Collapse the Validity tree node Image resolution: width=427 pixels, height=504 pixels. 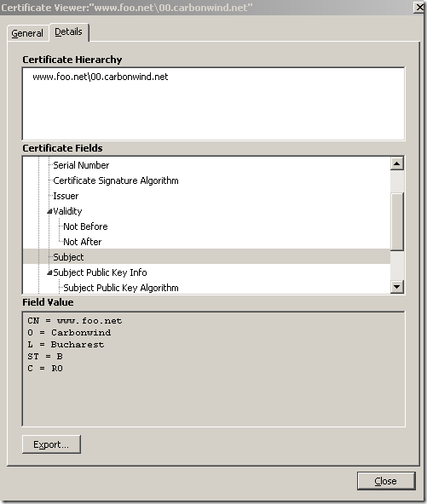tap(49, 211)
